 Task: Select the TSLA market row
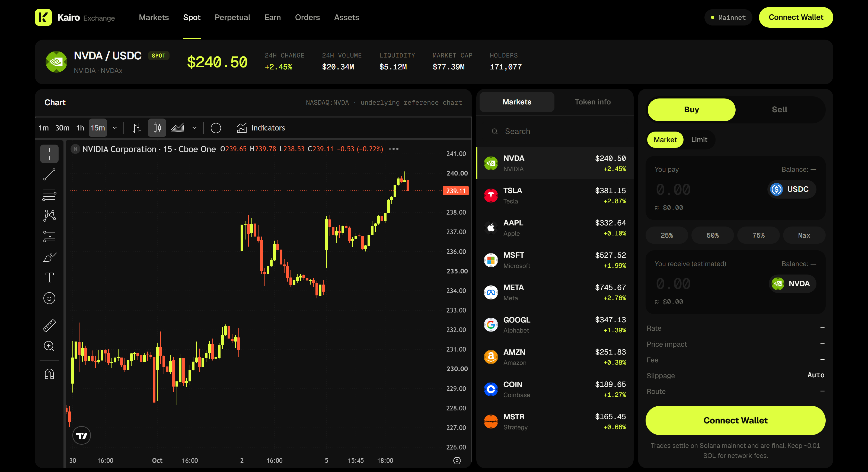tap(555, 195)
